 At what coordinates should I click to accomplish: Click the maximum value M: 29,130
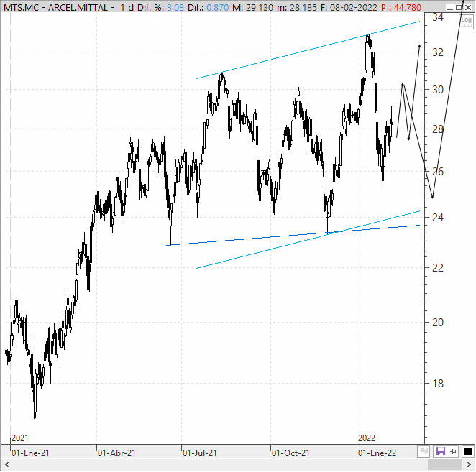pyautogui.click(x=252, y=8)
